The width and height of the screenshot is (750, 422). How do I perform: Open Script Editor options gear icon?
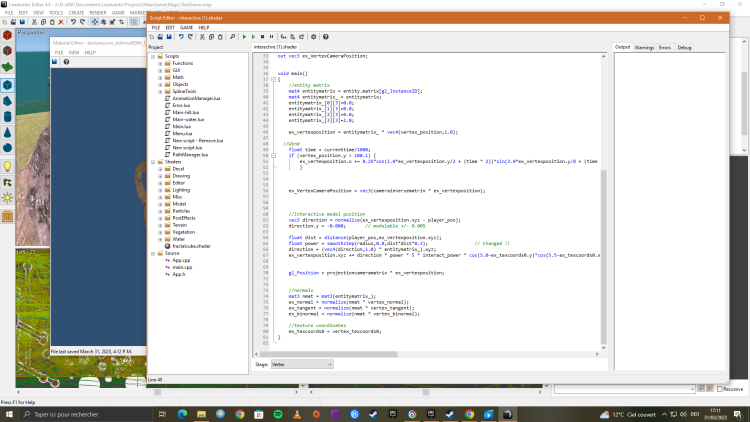pyautogui.click(x=312, y=36)
